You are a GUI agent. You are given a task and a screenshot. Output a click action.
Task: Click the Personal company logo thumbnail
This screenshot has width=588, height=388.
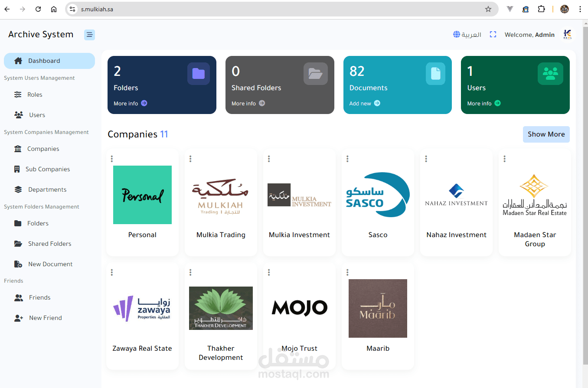pyautogui.click(x=142, y=195)
